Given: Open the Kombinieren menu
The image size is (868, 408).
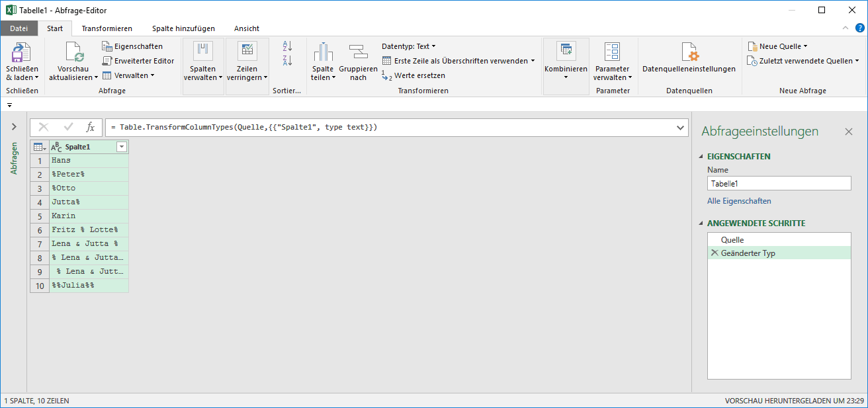Looking at the screenshot, I should pyautogui.click(x=566, y=66).
